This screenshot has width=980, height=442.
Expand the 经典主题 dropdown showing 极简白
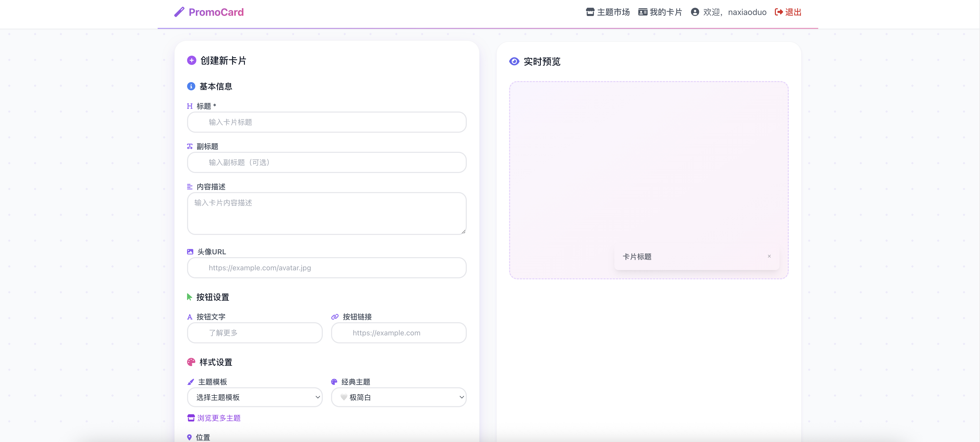click(x=398, y=397)
